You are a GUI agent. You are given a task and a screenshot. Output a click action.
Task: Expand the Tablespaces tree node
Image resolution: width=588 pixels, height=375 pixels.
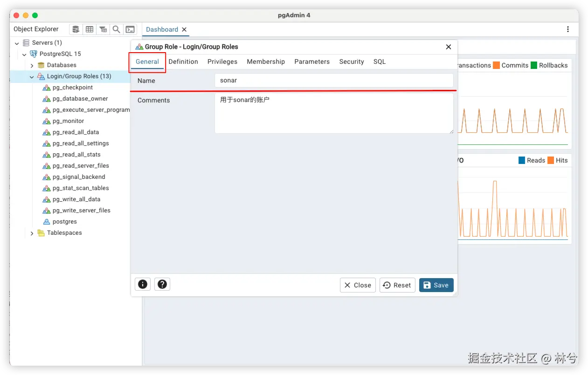pyautogui.click(x=32, y=233)
